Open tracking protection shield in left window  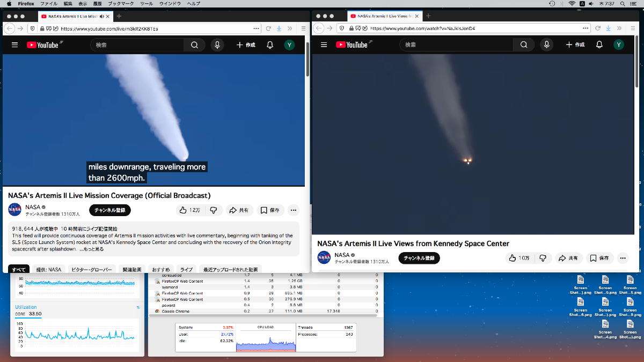coord(33,28)
